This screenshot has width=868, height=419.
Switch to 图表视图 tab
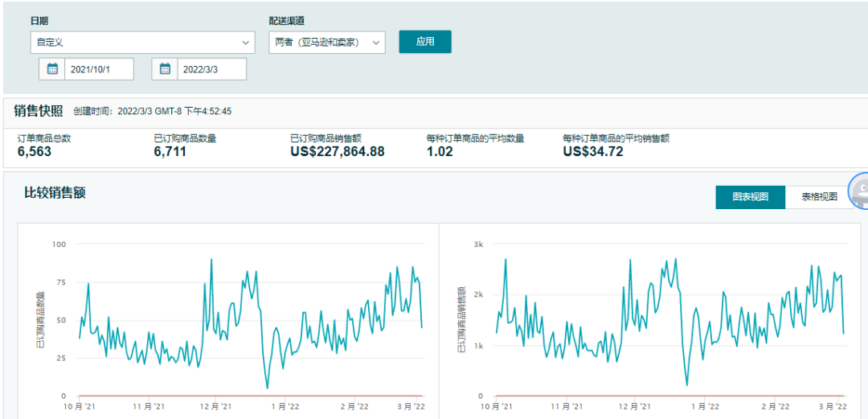751,197
